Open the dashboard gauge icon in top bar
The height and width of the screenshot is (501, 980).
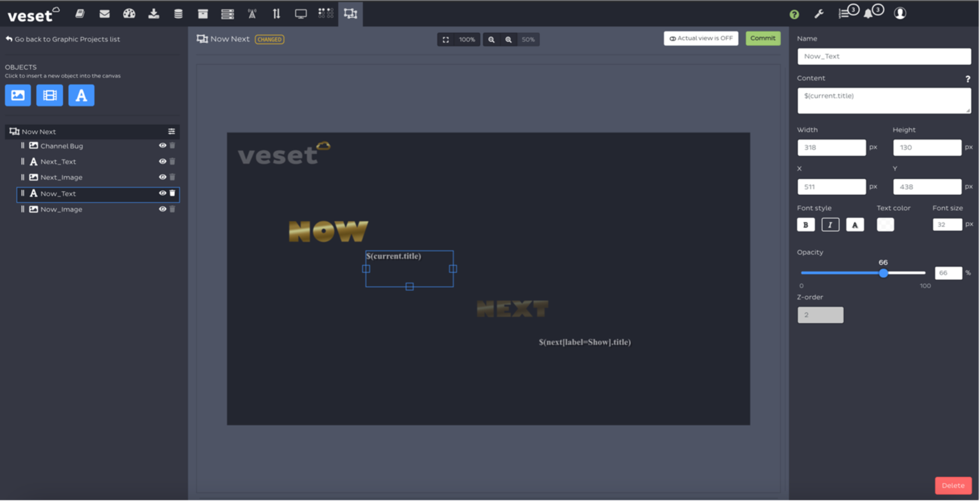tap(129, 13)
